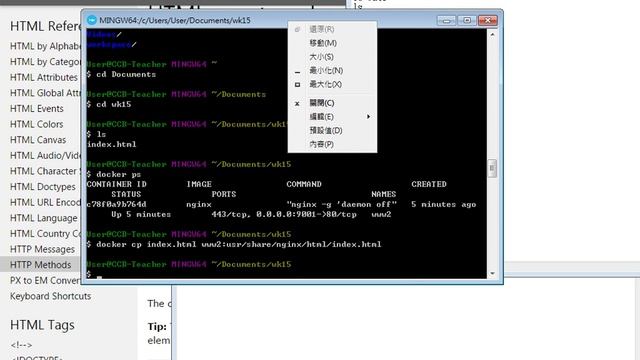Open HTML Canvas sidebar link
Screen dimensions: 640x360
pos(38,140)
